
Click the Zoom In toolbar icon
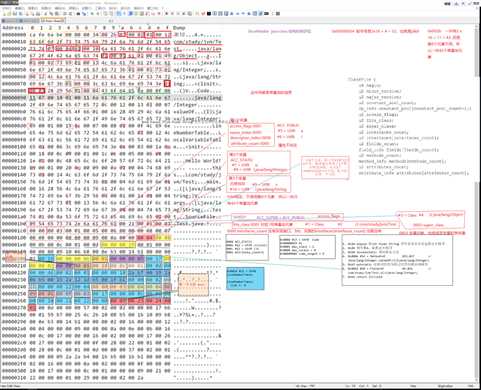(x=92, y=14)
